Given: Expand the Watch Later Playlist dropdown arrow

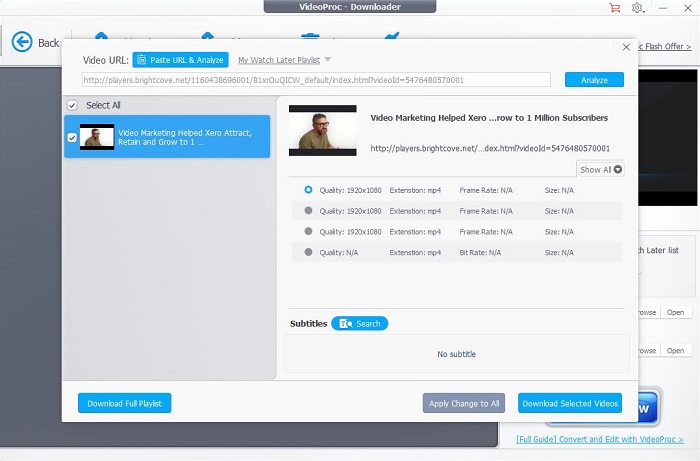Looking at the screenshot, I should [328, 59].
